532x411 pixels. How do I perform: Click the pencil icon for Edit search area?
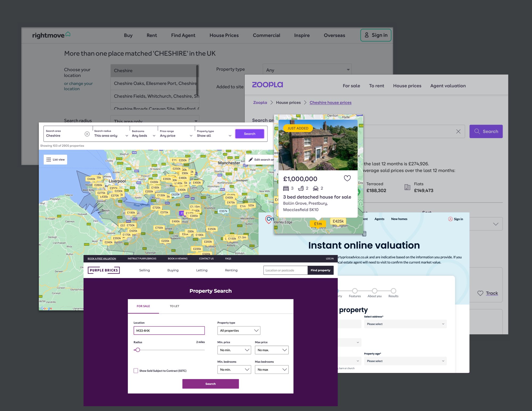pyautogui.click(x=251, y=159)
